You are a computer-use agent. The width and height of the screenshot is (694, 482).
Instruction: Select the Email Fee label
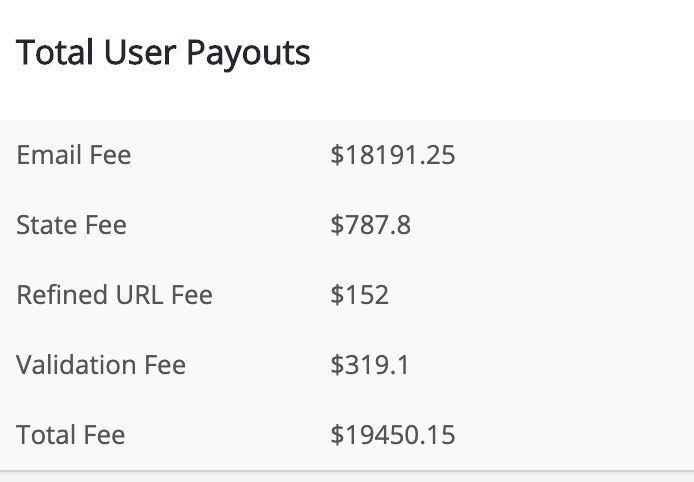pyautogui.click(x=73, y=155)
